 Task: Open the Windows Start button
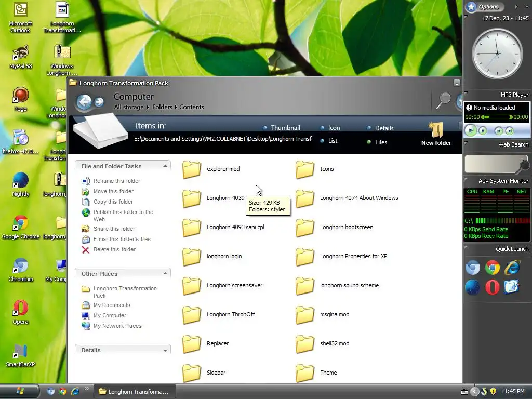[19, 391]
